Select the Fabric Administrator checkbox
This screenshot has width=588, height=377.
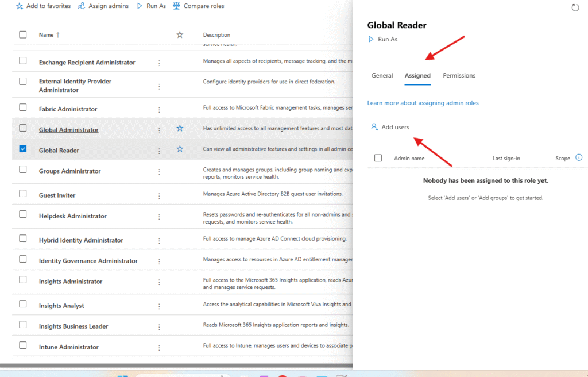coord(23,107)
